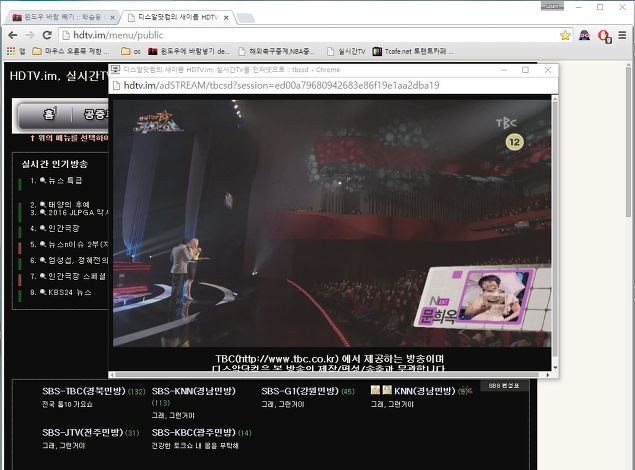Open popular item 5 뉴스n이슈 2부
The width and height of the screenshot is (635, 470).
click(78, 245)
